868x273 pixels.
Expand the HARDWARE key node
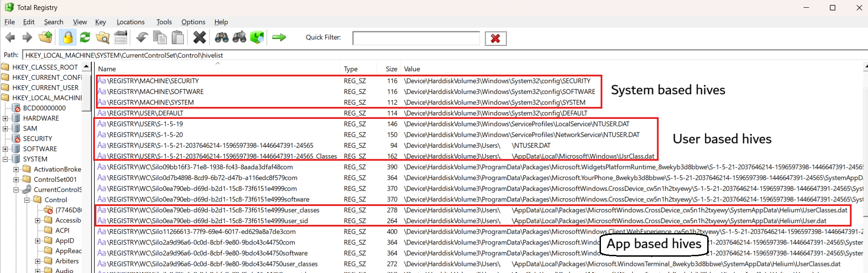[5, 118]
